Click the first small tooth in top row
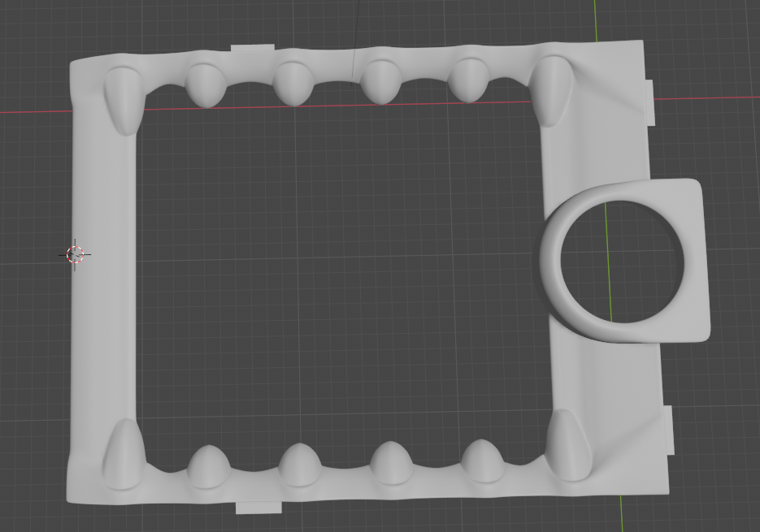 coord(206,84)
